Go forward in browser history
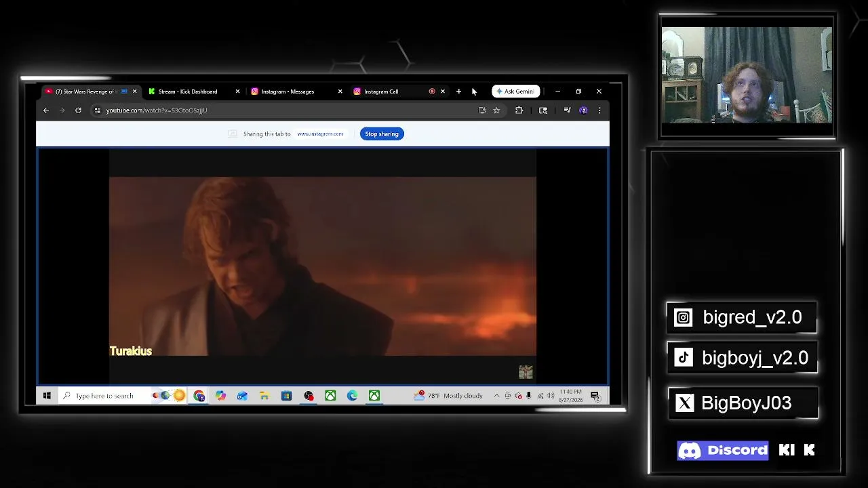The width and height of the screenshot is (868, 488). pos(62,110)
